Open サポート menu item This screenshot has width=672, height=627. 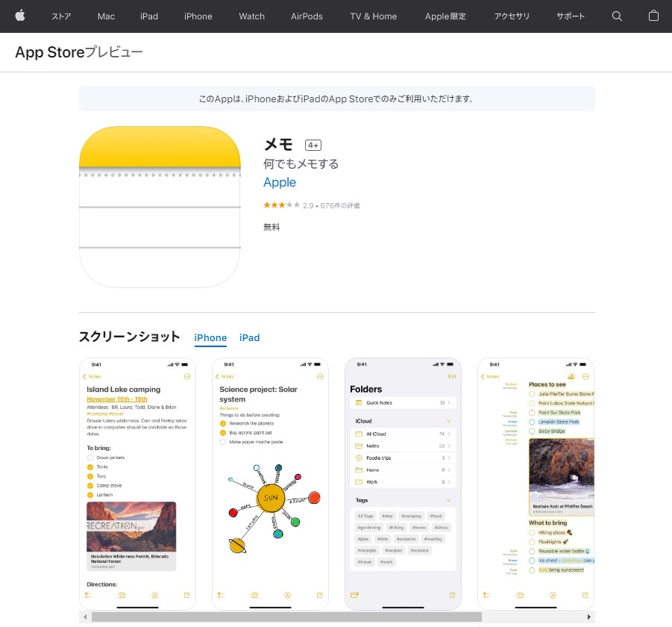[570, 16]
